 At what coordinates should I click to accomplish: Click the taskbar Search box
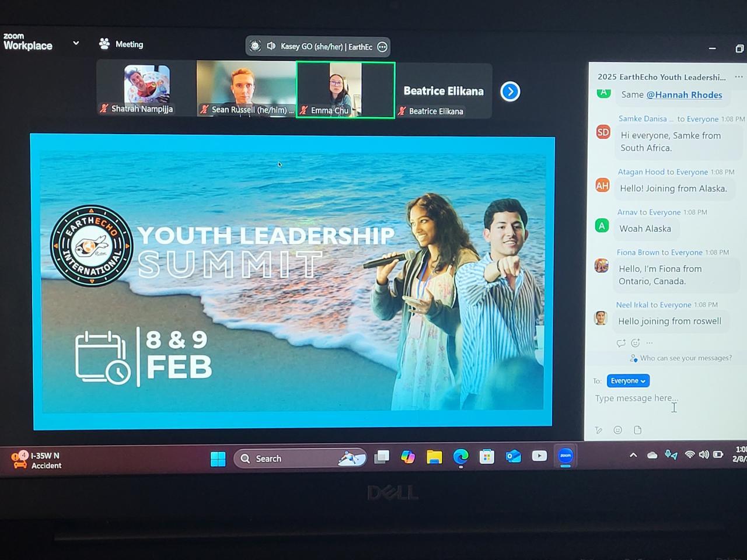(x=301, y=459)
